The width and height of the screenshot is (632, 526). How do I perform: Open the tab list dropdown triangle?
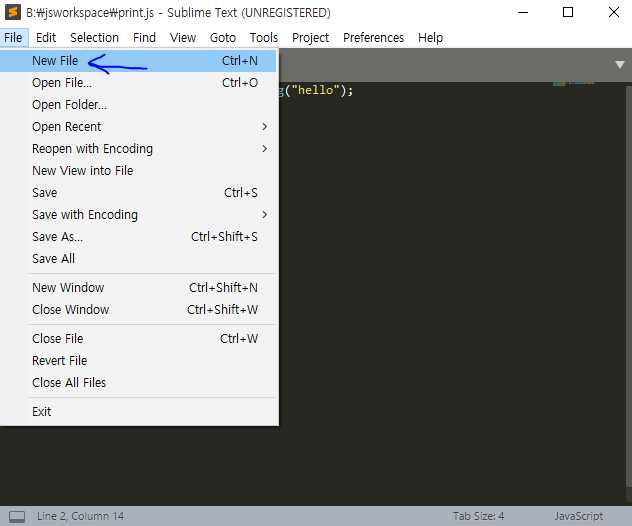pos(620,64)
